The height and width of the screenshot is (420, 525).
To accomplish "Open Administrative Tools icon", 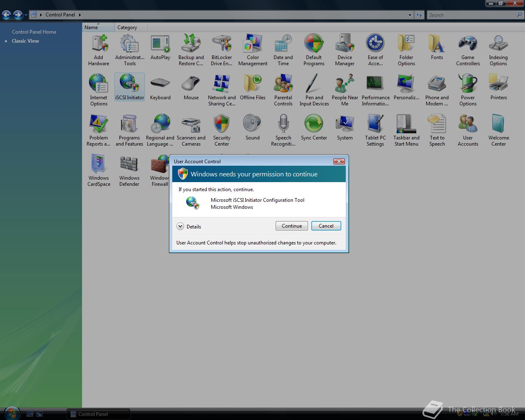I will (130, 50).
